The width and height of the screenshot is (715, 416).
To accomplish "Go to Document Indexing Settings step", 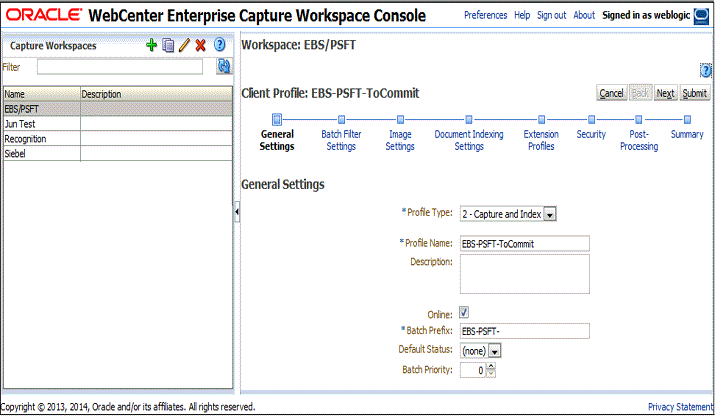I will coord(469,140).
